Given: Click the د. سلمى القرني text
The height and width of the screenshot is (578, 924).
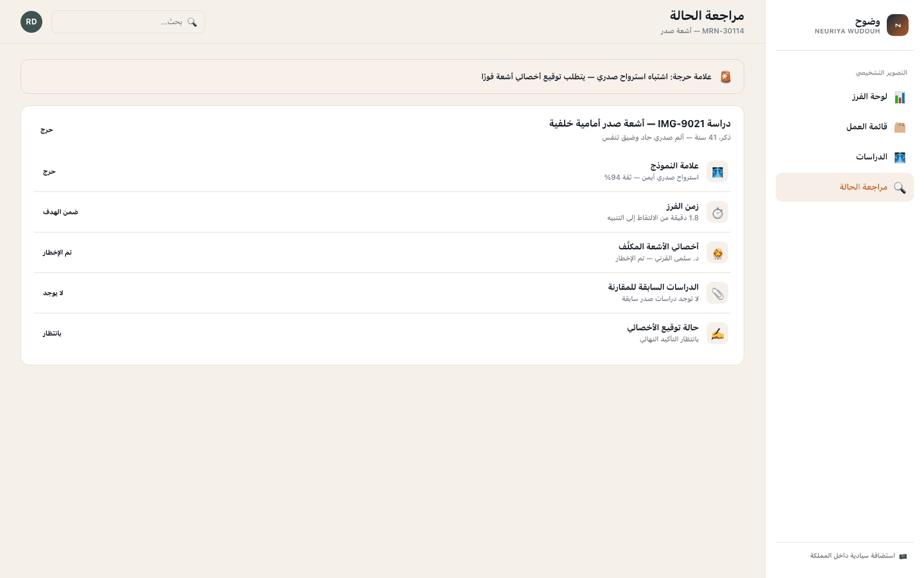Looking at the screenshot, I should click(x=657, y=258).
